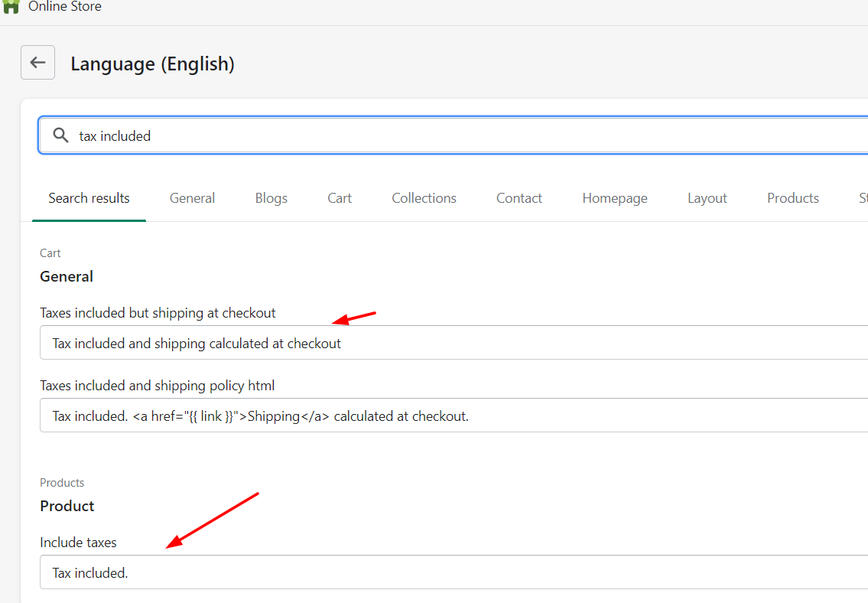Click the magnifier search icon
Image resolution: width=868 pixels, height=603 pixels.
[x=60, y=135]
